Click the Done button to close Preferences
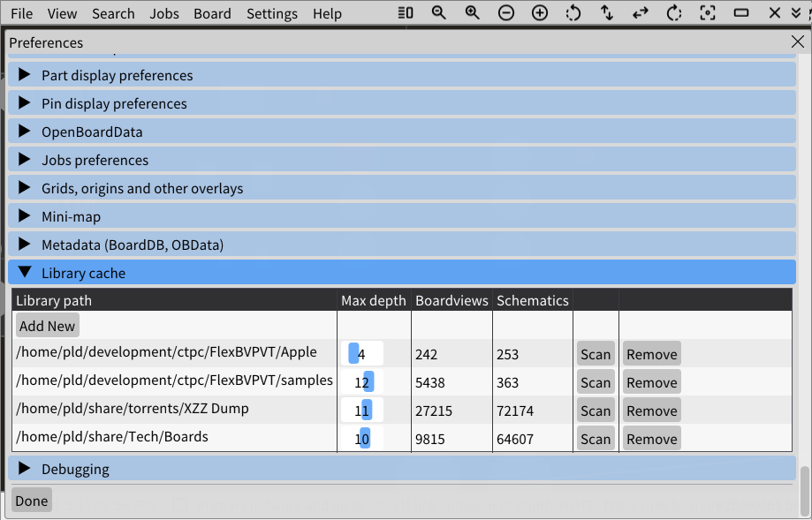This screenshot has height=520, width=812. (31, 500)
